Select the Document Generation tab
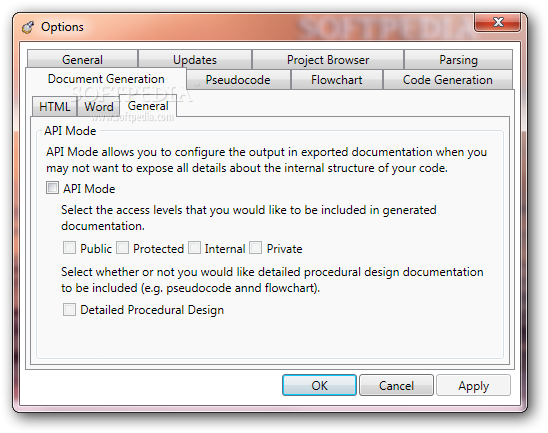 [106, 79]
